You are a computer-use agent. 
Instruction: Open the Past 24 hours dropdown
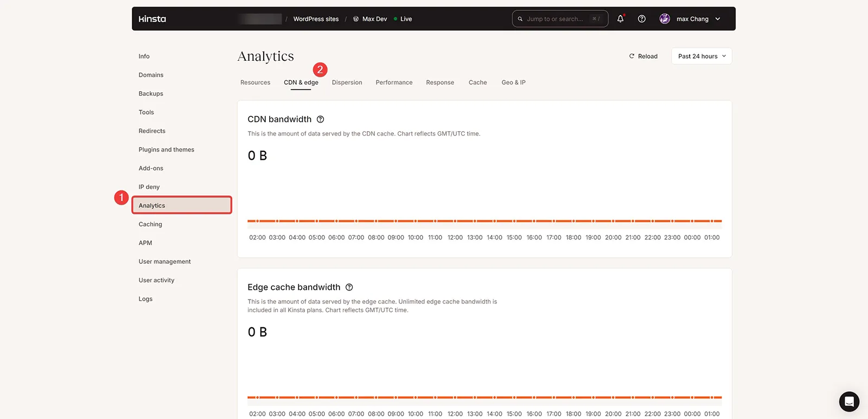coord(701,56)
